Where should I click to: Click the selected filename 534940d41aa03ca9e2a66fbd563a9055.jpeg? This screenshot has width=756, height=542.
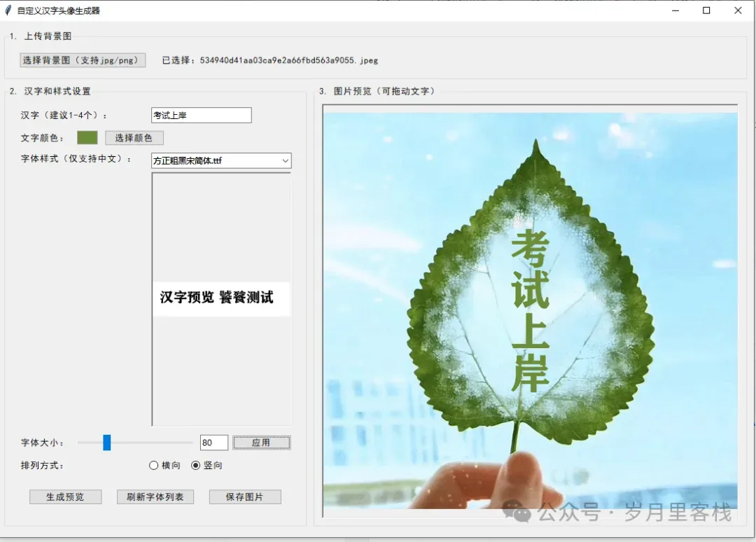point(289,60)
